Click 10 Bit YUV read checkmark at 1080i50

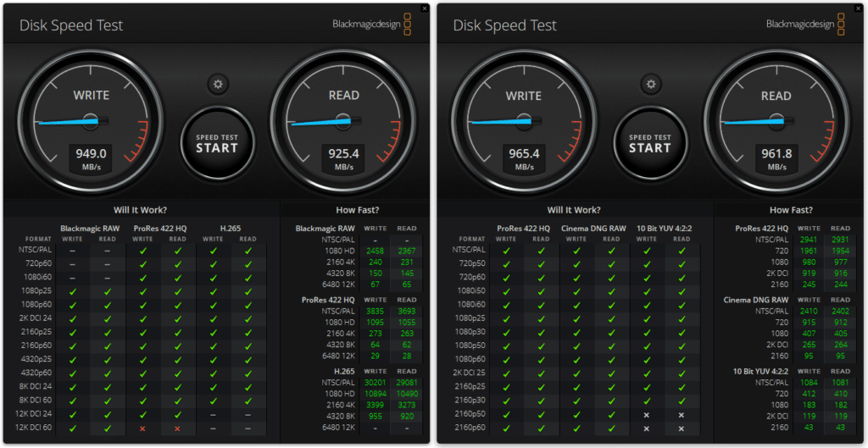682,291
